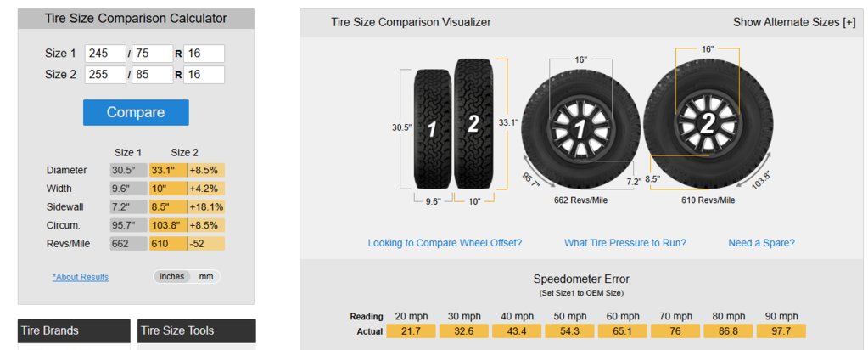868x350 pixels.
Task: Click tire 2 side view wheel image
Action: (x=708, y=124)
